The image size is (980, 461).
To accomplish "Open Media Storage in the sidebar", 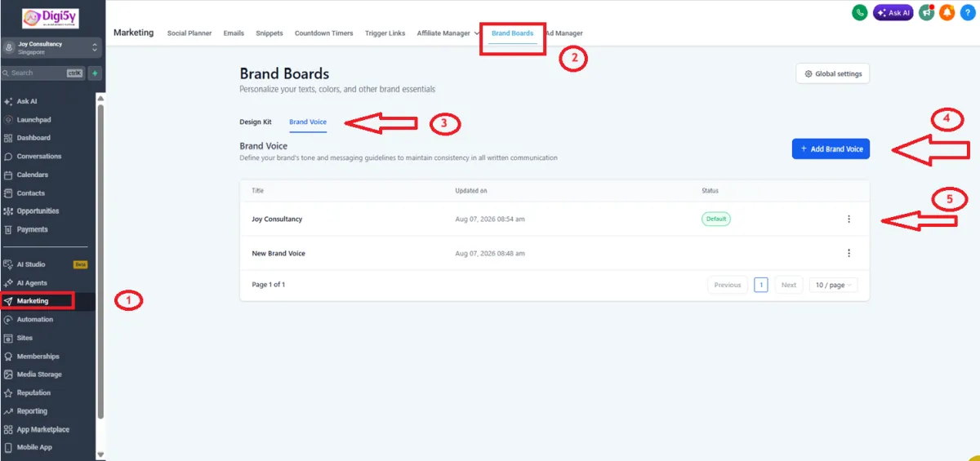I will (x=39, y=375).
